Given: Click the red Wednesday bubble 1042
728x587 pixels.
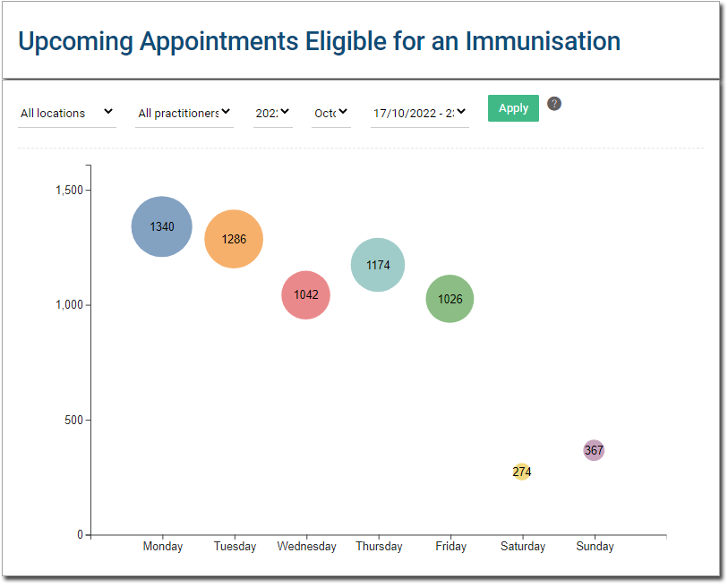Looking at the screenshot, I should point(306,294).
